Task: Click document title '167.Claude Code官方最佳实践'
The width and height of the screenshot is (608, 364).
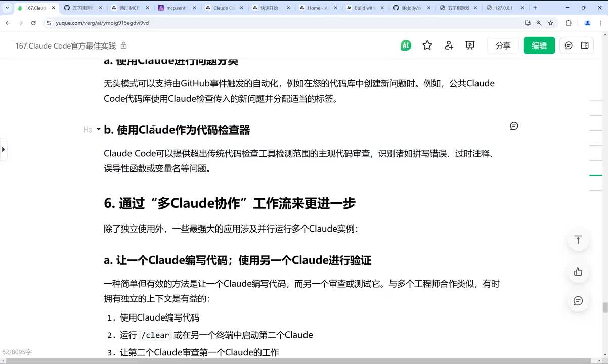Action: point(65,46)
